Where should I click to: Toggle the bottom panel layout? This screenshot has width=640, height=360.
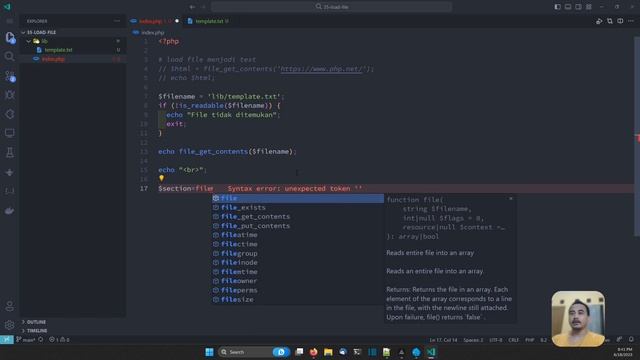pyautogui.click(x=568, y=7)
